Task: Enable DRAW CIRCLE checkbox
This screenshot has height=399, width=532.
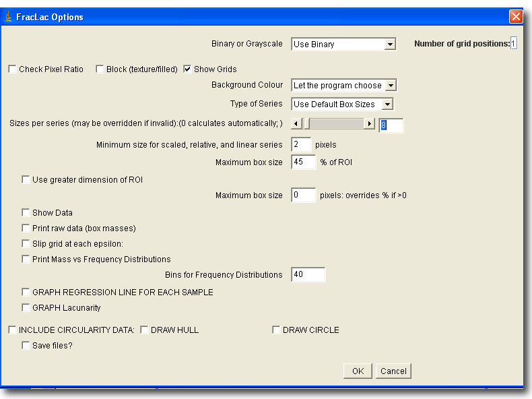Action: point(277,330)
